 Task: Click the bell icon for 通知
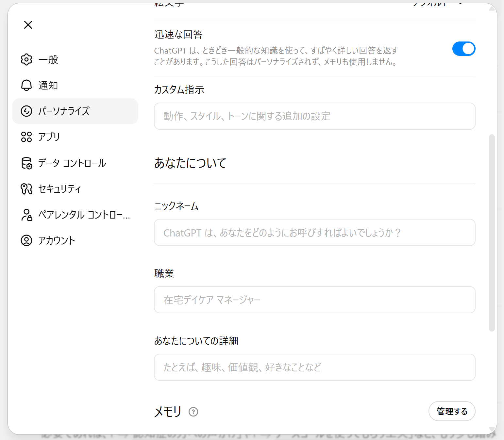pyautogui.click(x=26, y=85)
